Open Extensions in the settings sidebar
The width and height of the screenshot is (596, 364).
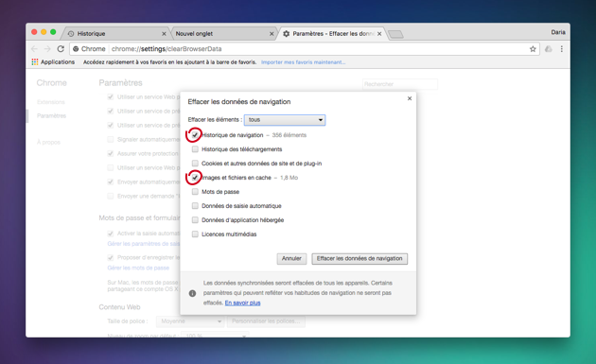[51, 102]
